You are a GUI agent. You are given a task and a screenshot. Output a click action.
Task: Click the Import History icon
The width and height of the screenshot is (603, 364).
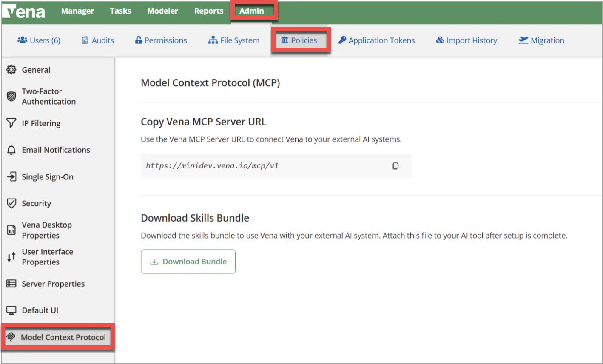440,40
